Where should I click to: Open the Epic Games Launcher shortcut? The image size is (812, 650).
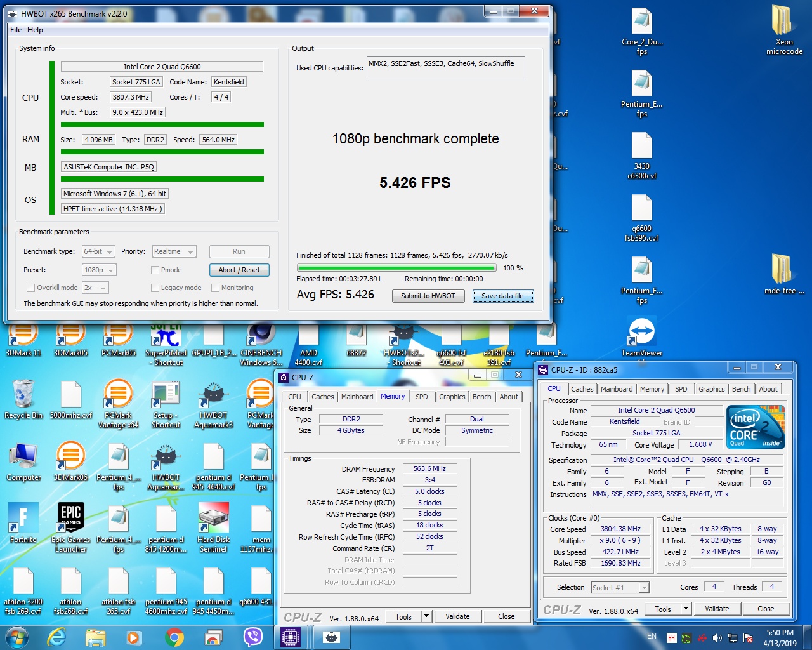pyautogui.click(x=71, y=527)
